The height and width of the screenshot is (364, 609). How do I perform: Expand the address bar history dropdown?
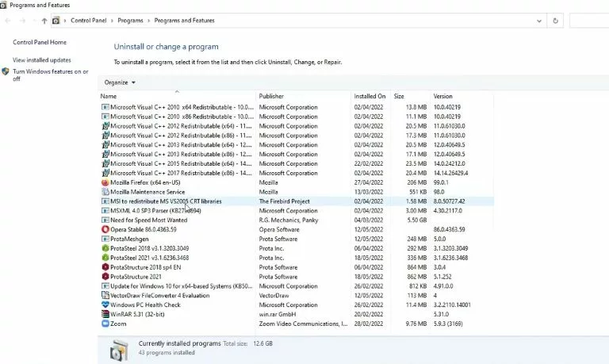539,21
